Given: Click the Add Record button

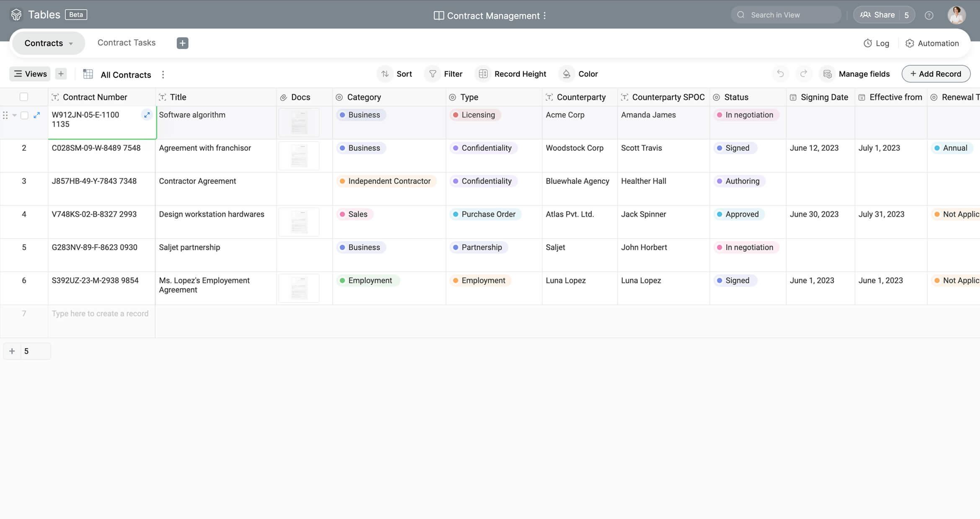Looking at the screenshot, I should [x=936, y=74].
